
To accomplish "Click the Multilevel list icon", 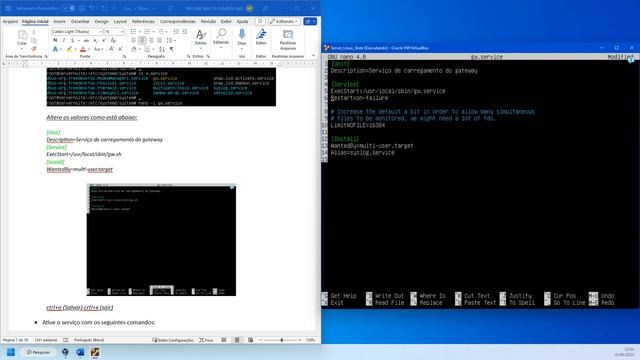I will [161, 31].
